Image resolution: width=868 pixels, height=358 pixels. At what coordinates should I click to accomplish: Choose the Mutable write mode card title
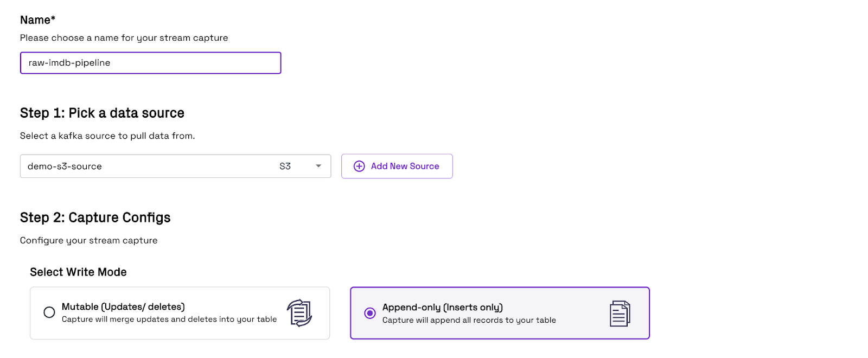click(x=123, y=307)
